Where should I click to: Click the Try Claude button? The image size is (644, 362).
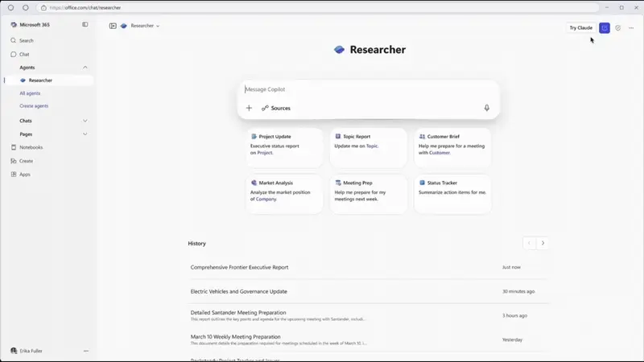(580, 27)
